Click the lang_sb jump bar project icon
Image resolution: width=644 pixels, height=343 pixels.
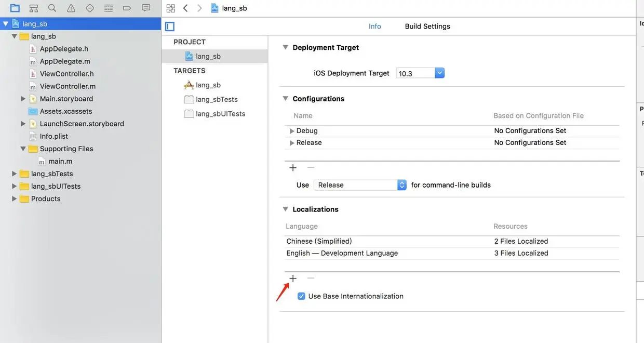[214, 8]
